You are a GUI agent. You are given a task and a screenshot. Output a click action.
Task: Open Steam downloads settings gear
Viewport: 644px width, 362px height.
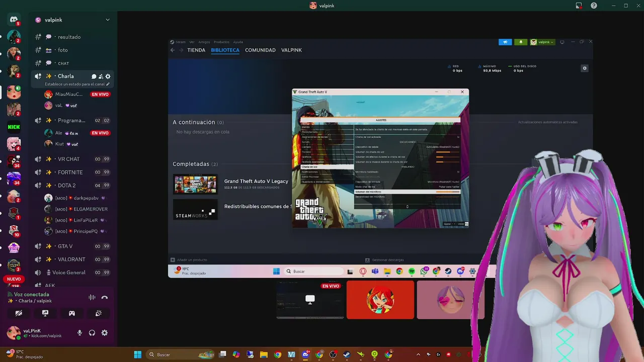[x=584, y=68]
